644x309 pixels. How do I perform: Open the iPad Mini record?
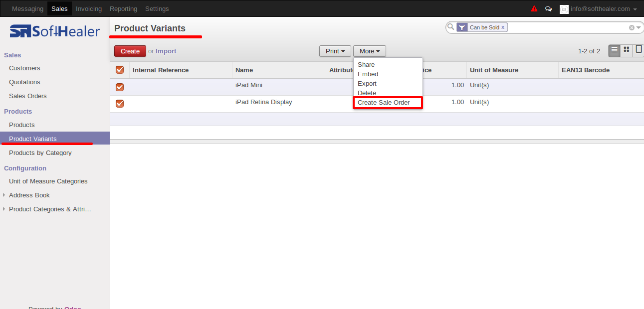coord(249,85)
